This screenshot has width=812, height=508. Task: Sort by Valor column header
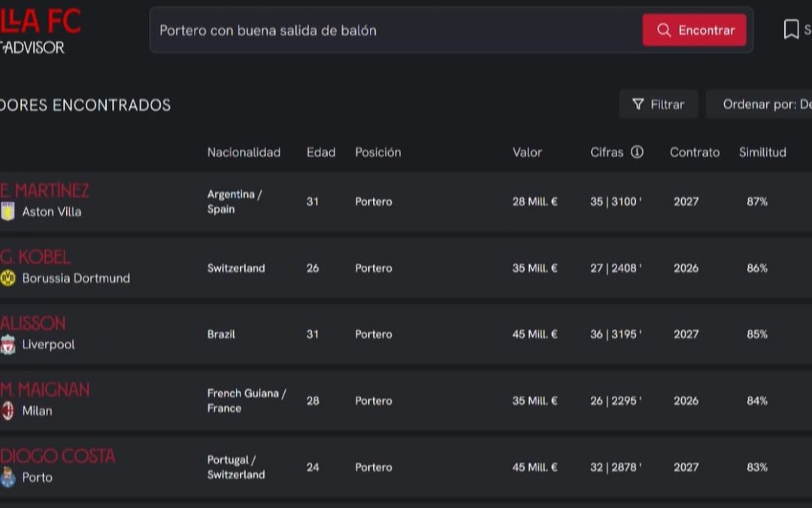coord(527,152)
